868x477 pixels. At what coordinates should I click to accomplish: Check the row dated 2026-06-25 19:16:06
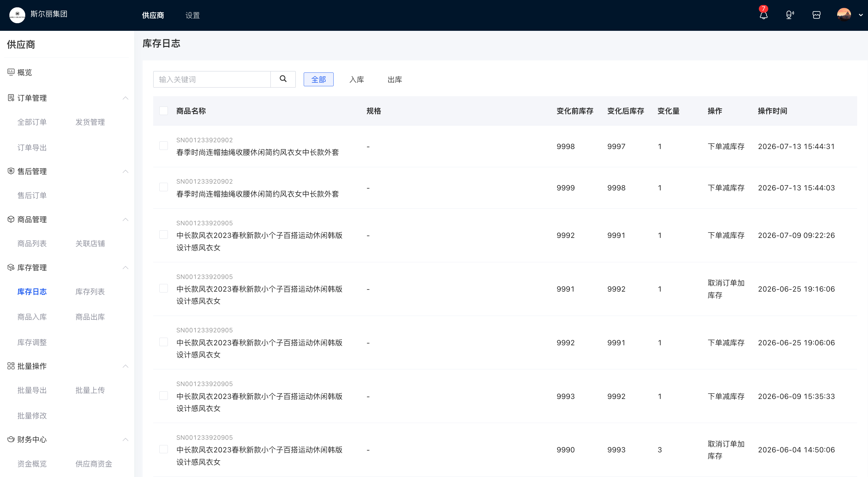click(163, 288)
